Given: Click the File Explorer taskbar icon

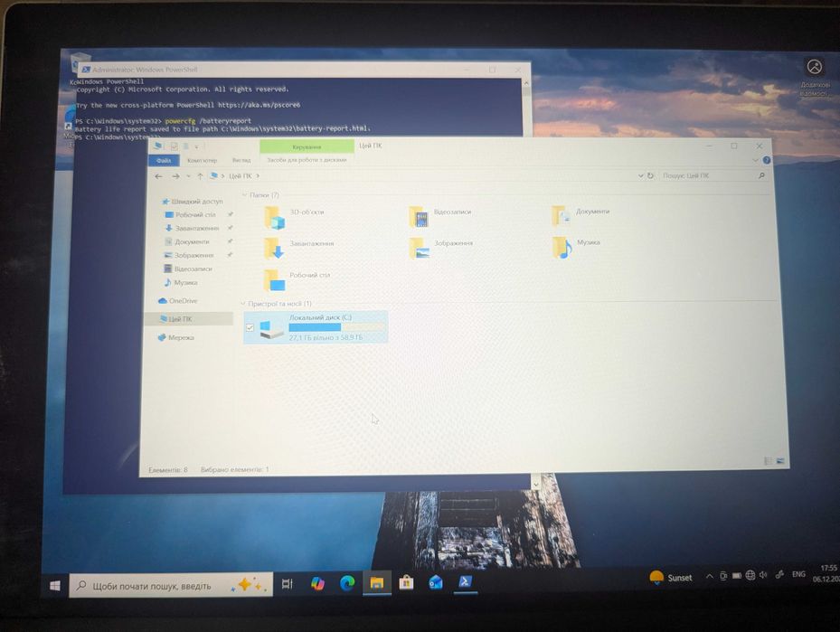Looking at the screenshot, I should [x=377, y=583].
